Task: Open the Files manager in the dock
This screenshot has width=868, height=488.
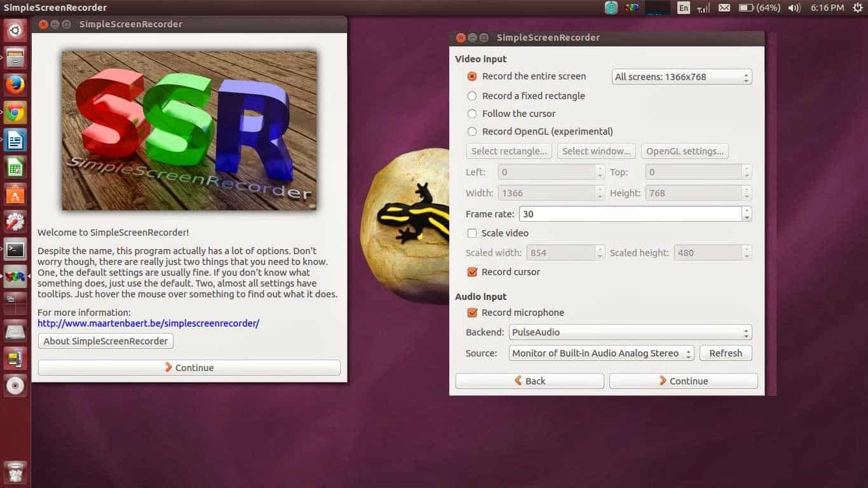Action: point(15,58)
